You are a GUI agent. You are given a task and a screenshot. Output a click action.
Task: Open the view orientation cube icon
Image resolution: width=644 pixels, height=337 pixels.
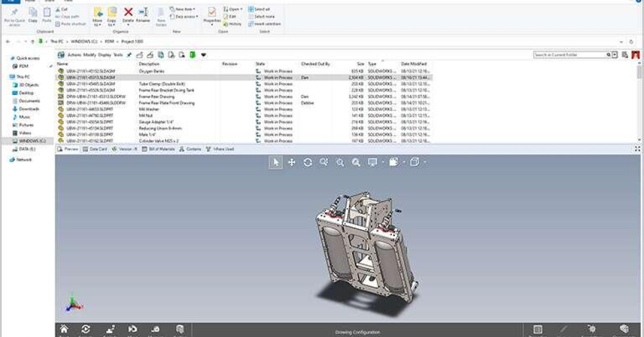click(x=415, y=162)
